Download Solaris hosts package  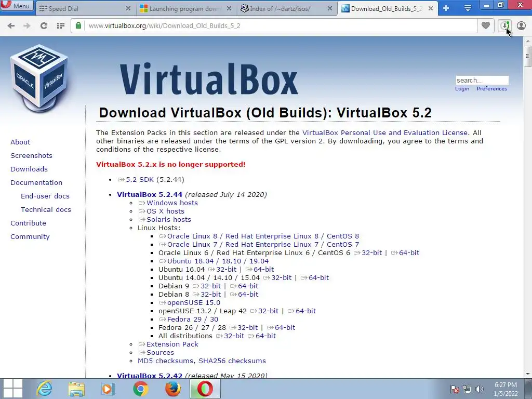click(x=165, y=220)
